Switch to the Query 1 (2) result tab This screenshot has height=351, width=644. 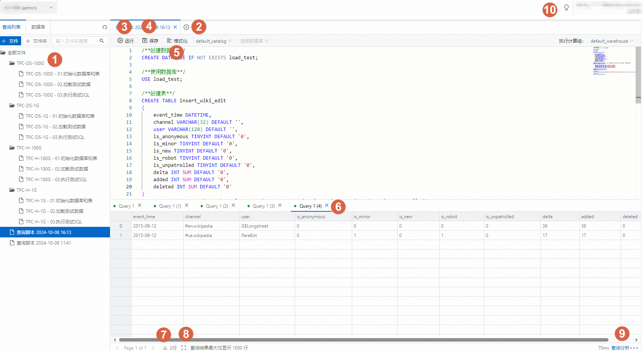[217, 206]
